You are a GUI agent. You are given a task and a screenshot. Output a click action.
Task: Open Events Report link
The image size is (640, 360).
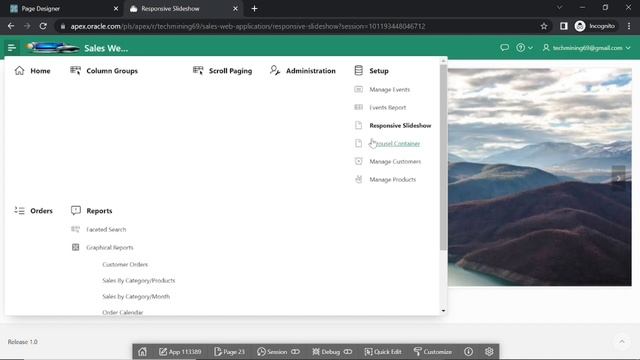[387, 107]
